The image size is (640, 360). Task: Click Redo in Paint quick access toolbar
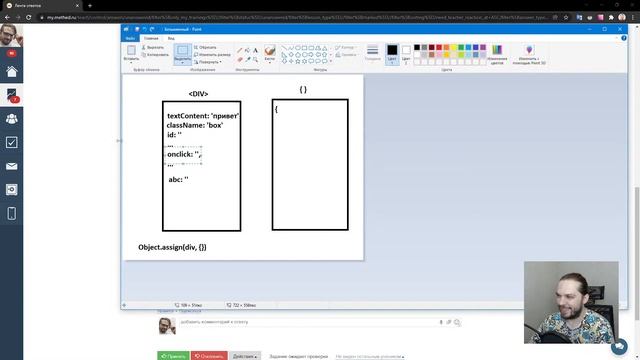(x=152, y=29)
